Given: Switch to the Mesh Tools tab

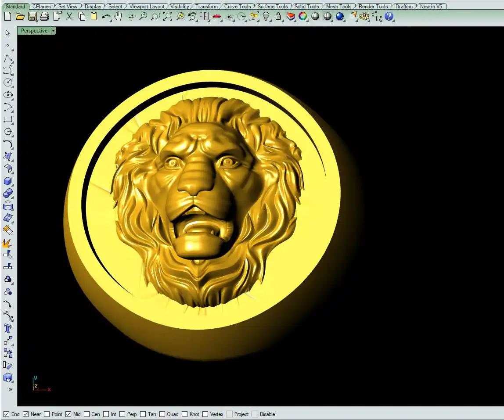Looking at the screenshot, I should click(338, 7).
